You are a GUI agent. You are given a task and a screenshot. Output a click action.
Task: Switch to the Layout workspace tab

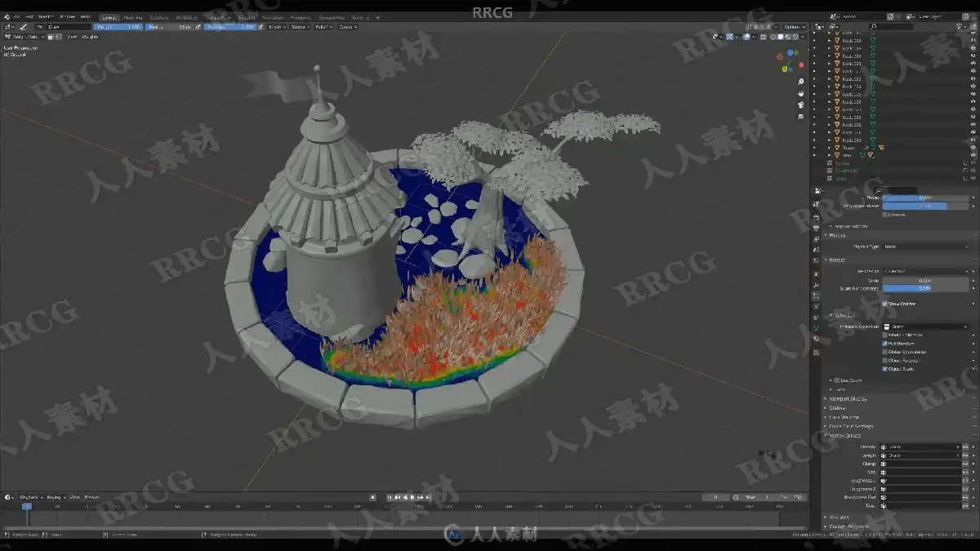coord(109,16)
